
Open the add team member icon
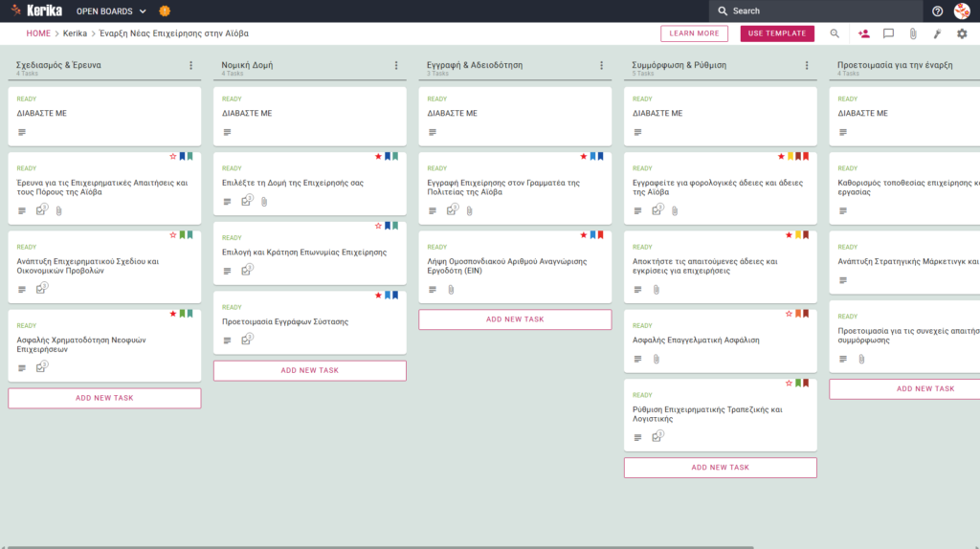pyautogui.click(x=864, y=33)
